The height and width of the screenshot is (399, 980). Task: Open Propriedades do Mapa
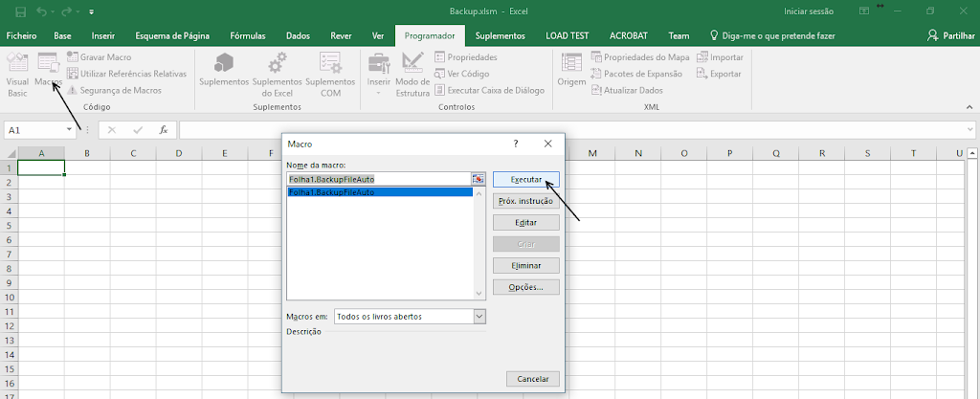(640, 56)
